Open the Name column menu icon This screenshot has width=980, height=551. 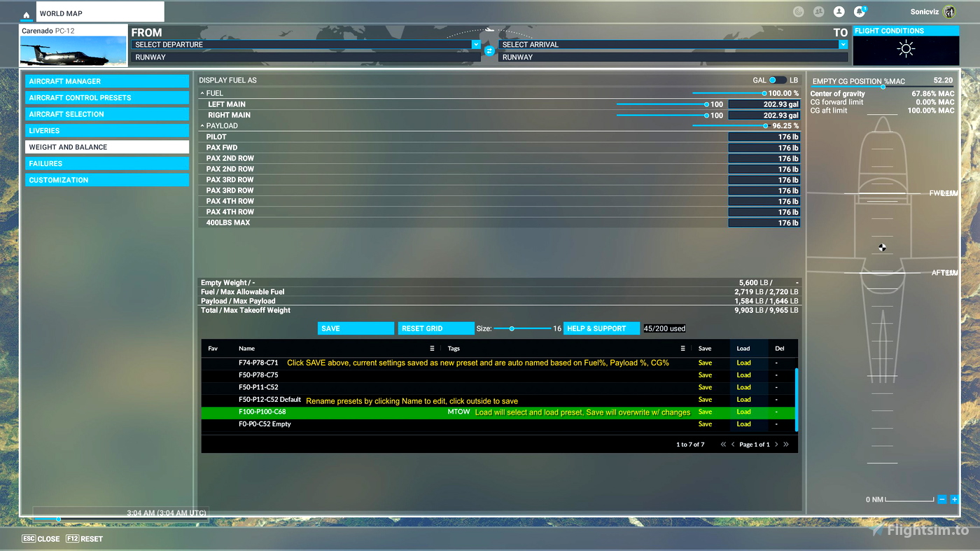click(432, 348)
